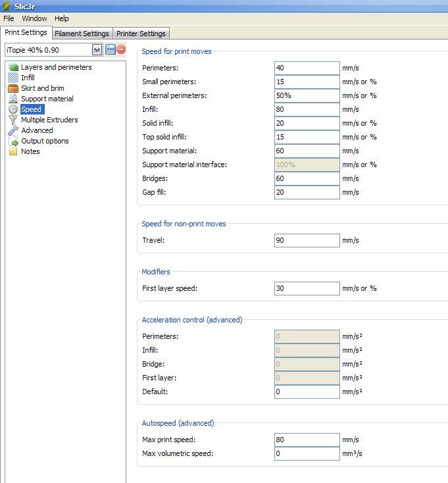Click the Max volumetric speed field
The width and height of the screenshot is (448, 483).
pyautogui.click(x=307, y=453)
